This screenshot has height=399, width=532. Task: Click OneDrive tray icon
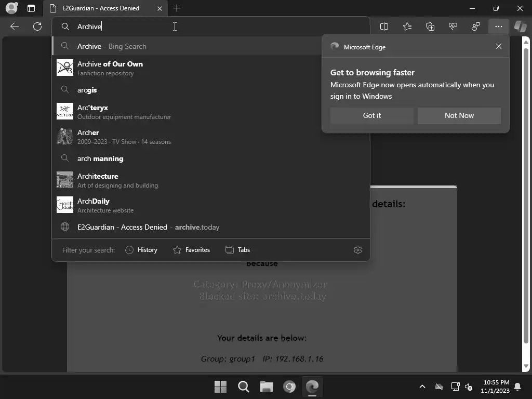pos(439,387)
